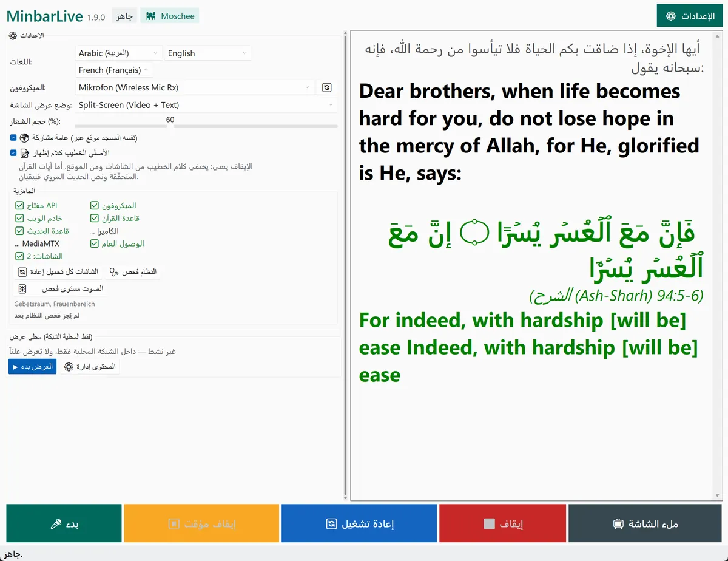Click the mosque icon in the Moschee badge
This screenshot has width=728, height=561.
coord(151,16)
